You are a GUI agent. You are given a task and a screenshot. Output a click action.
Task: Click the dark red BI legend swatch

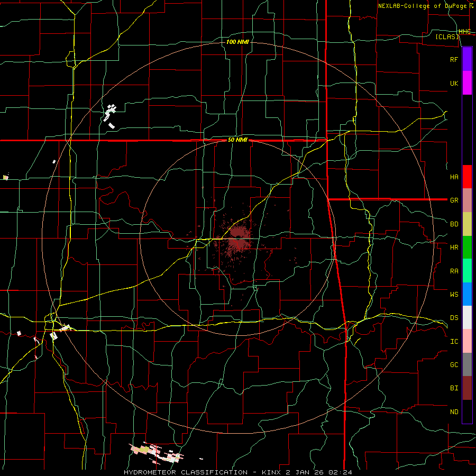click(467, 388)
